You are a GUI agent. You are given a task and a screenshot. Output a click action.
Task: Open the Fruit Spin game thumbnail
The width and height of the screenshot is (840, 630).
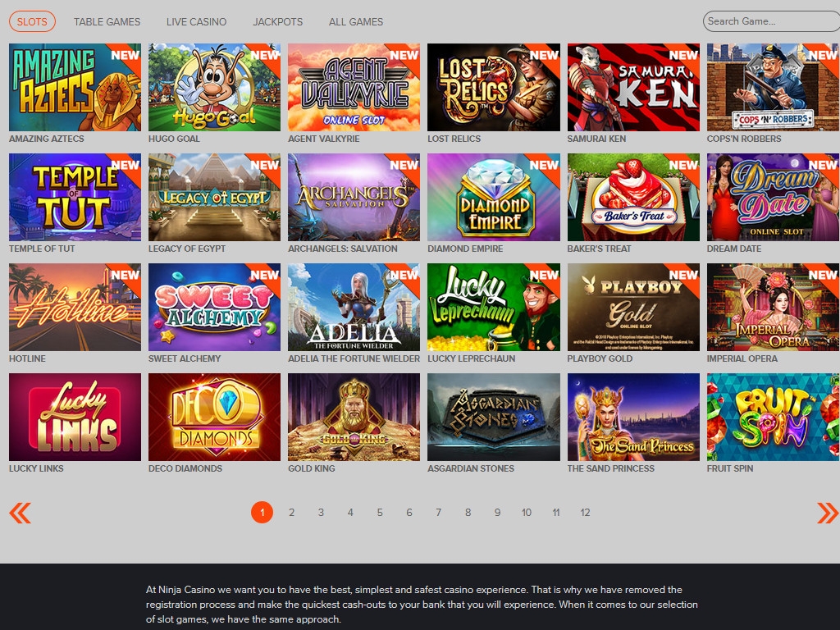(x=773, y=417)
